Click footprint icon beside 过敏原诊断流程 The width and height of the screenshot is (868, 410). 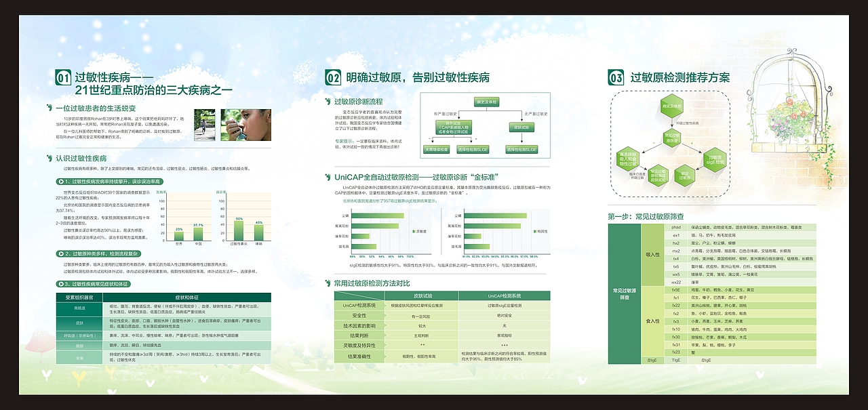point(328,102)
